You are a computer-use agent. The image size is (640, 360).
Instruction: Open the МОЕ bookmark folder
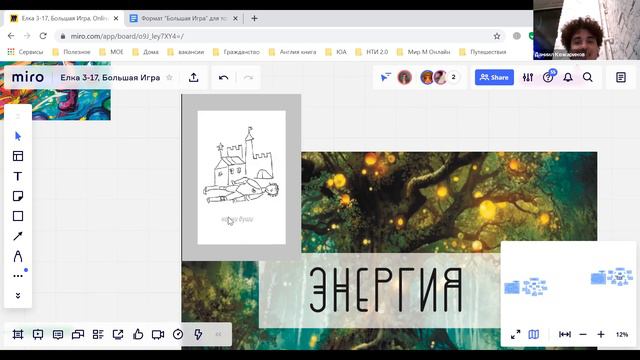111,52
